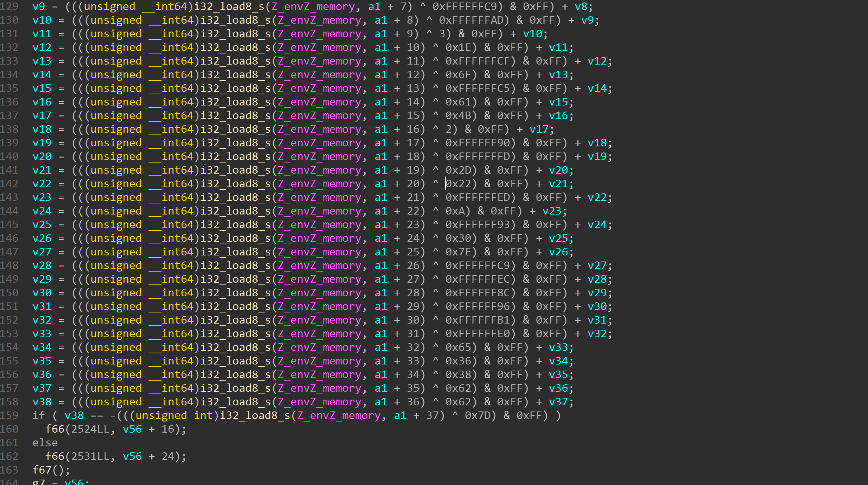Click the if keyword on line 159
The width and height of the screenshot is (868, 485).
point(39,415)
